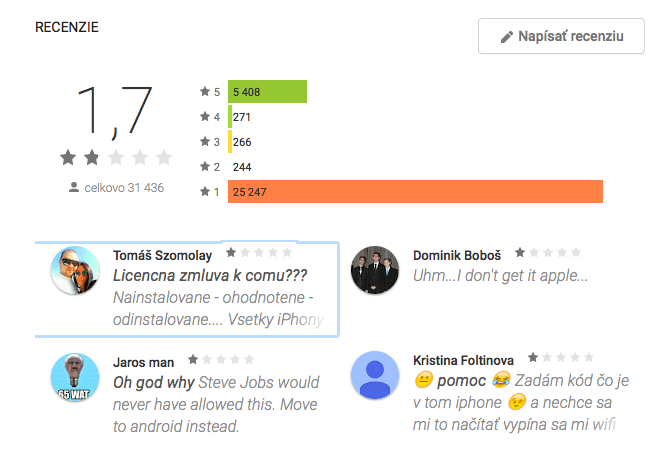Image resolution: width=663 pixels, height=473 pixels.
Task: Click Kristina Foltinova's default user avatar
Action: tap(375, 375)
